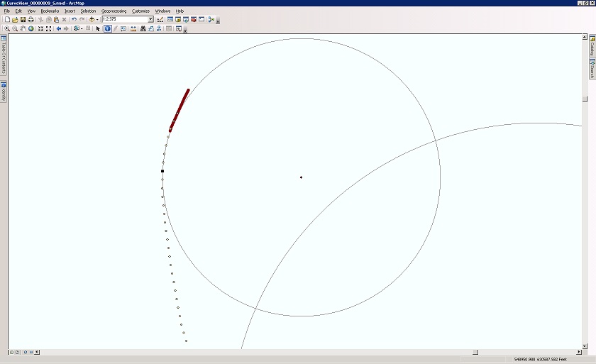Image resolution: width=596 pixels, height=364 pixels.
Task: Click the Clear Selected Features icon
Action: pyautogui.click(x=88, y=28)
